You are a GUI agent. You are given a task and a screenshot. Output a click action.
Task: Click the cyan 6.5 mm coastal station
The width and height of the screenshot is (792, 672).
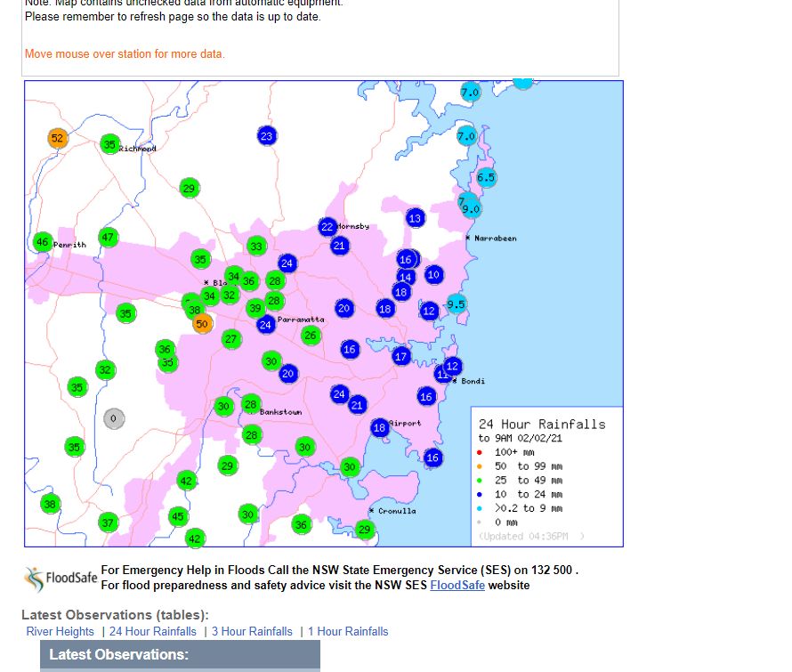pyautogui.click(x=486, y=177)
